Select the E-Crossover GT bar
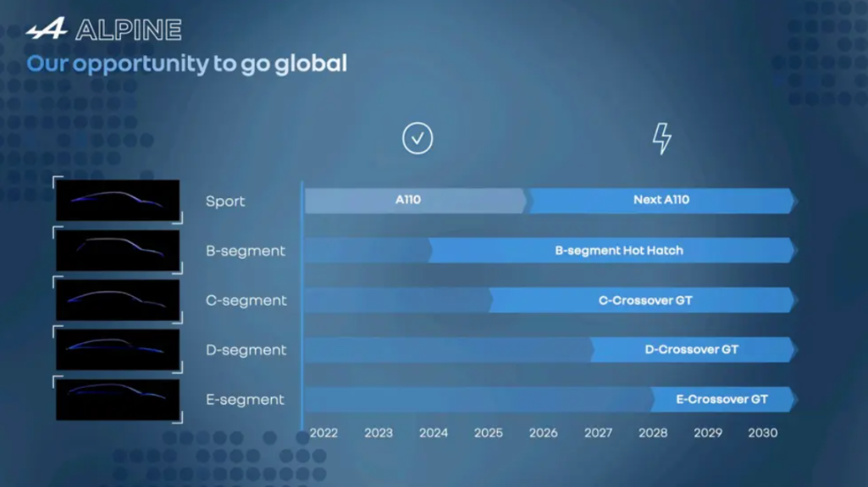The image size is (868, 487). coord(721,399)
